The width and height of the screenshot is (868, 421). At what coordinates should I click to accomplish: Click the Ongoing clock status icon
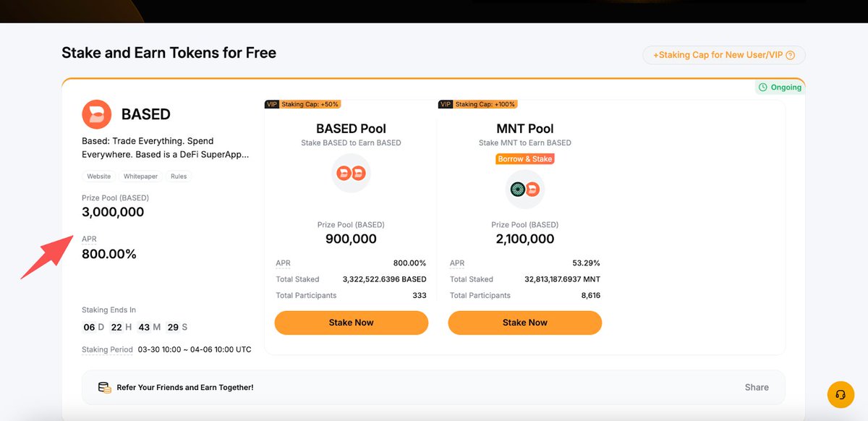coord(763,88)
